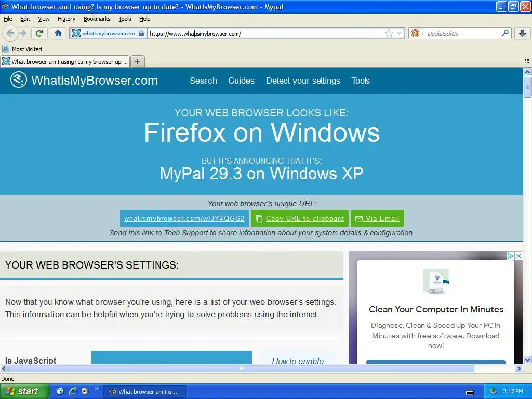Click the padlock site security icon
532x399 pixels.
tap(141, 33)
